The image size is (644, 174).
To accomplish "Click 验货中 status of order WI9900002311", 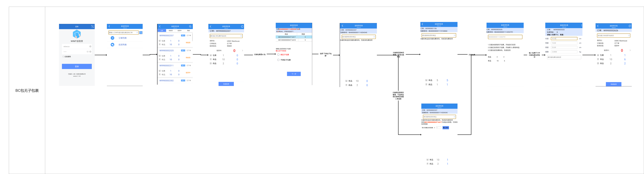I will click(188, 73).
